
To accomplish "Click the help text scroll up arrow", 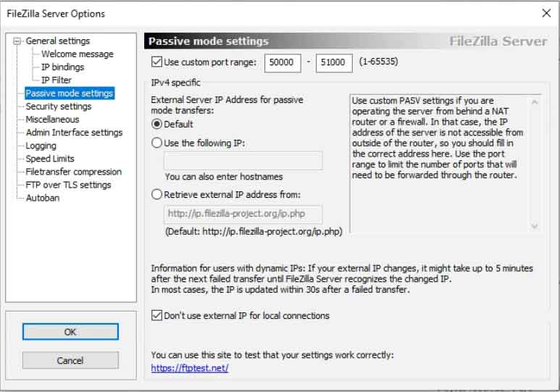I will [x=535, y=102].
